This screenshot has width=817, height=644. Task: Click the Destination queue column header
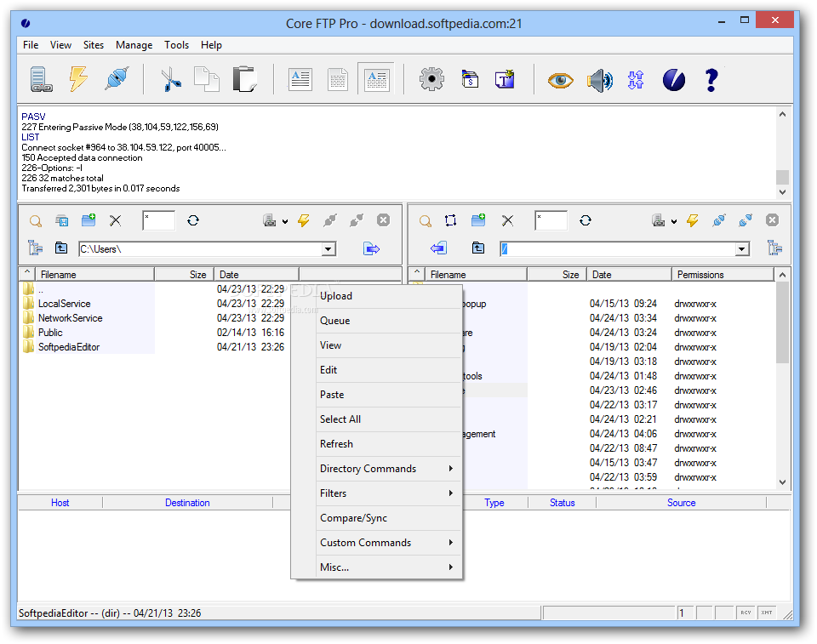click(x=187, y=503)
